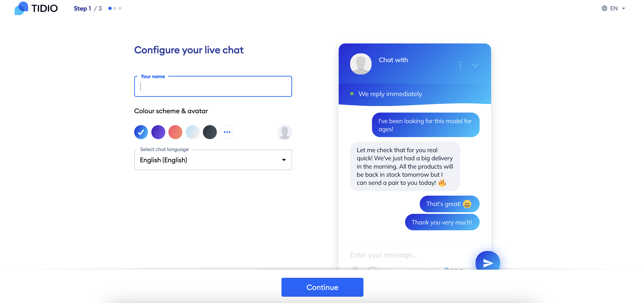Screen dimensions: 644x303
Task: Click the globe language icon
Action: (x=604, y=8)
